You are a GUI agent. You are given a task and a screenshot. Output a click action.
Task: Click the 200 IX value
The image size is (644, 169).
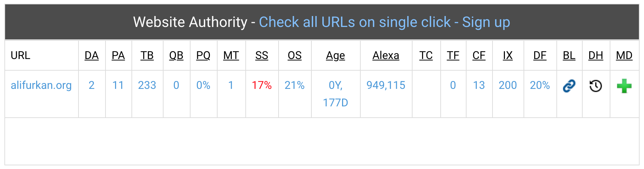click(x=508, y=85)
